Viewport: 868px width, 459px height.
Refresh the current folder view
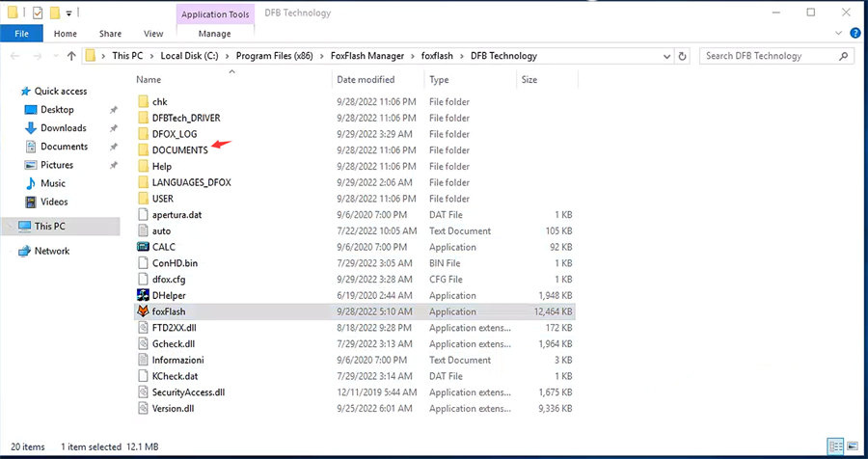tap(684, 56)
